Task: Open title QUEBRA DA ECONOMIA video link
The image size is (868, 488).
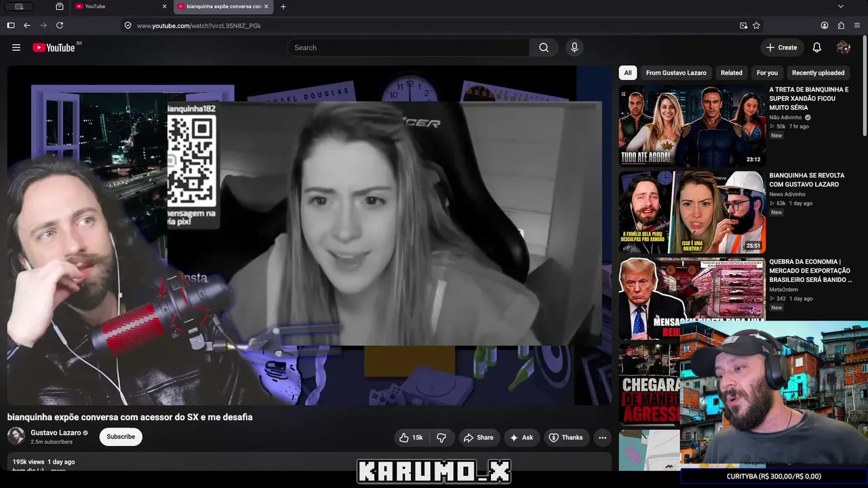Action: point(810,270)
